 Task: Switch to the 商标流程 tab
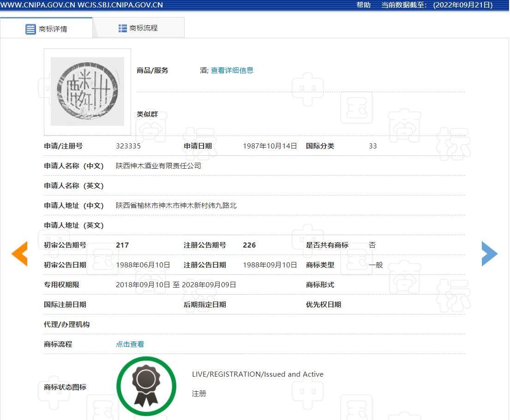click(144, 28)
